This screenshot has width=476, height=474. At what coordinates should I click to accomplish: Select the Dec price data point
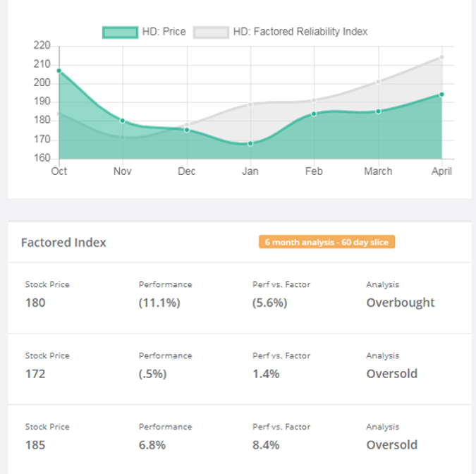187,130
